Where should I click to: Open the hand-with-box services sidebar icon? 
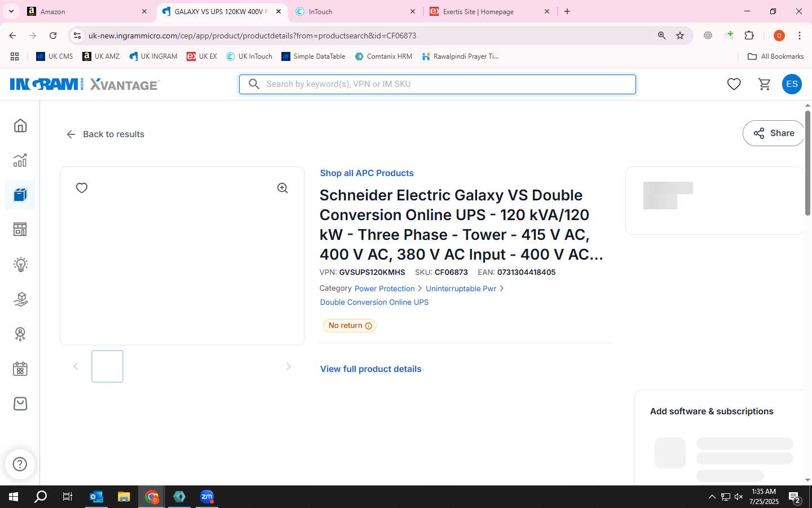pos(20,299)
